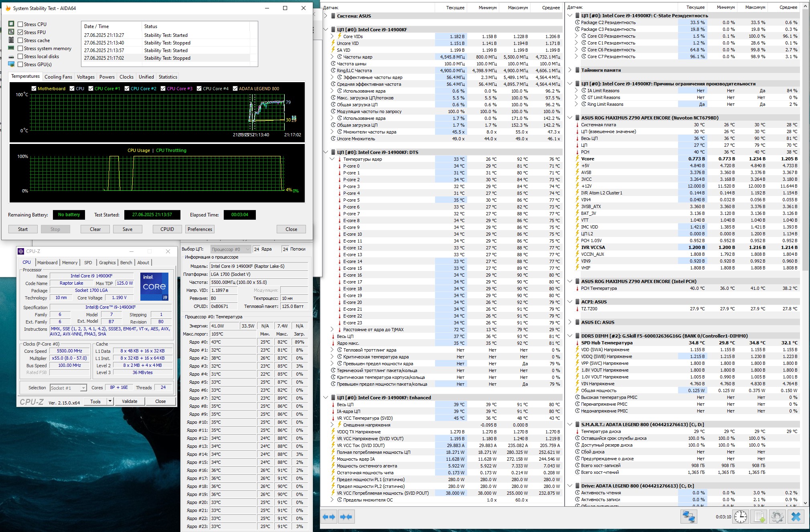The image size is (810, 532).
Task: Click the blue X close-sensors icon
Action: 796,517
